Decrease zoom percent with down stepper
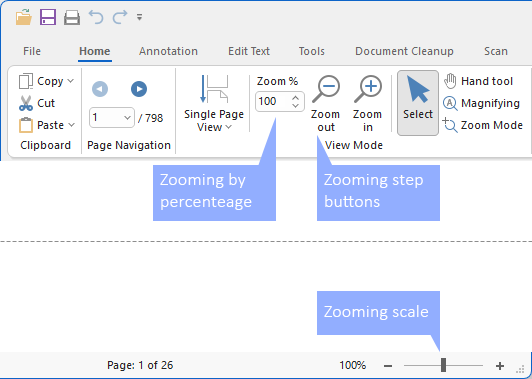 click(x=296, y=106)
